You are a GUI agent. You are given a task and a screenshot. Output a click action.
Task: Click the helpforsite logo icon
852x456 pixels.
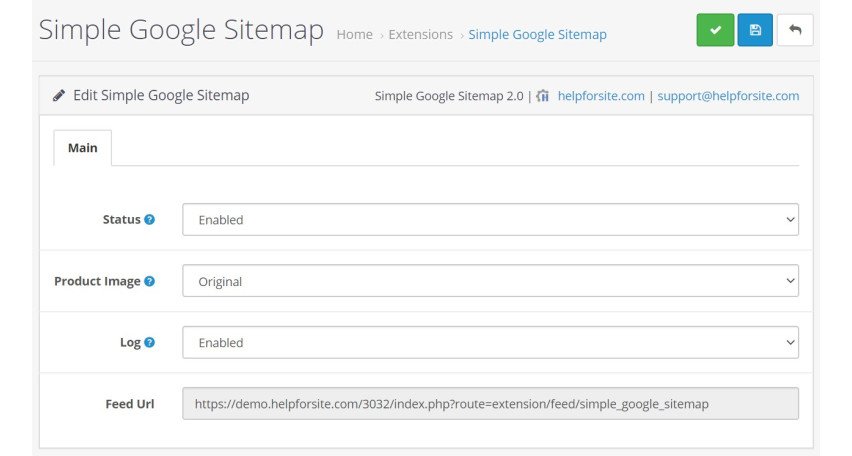(x=542, y=96)
